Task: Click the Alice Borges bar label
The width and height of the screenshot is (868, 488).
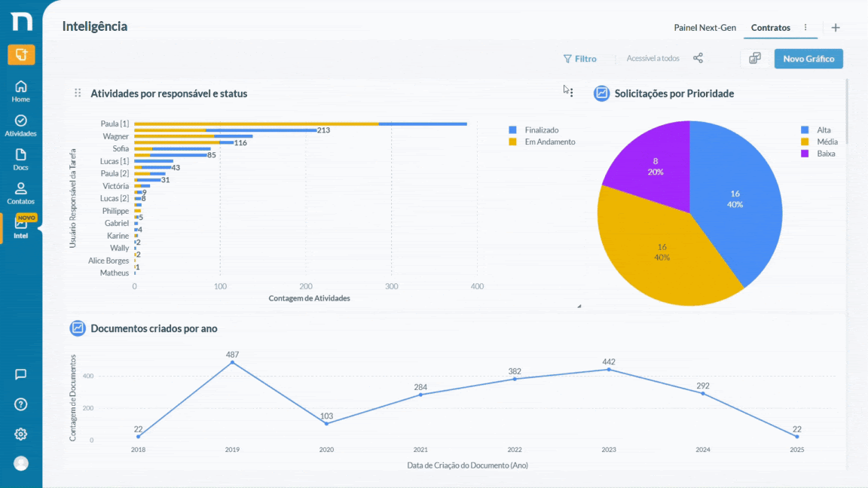Action: pos(108,261)
